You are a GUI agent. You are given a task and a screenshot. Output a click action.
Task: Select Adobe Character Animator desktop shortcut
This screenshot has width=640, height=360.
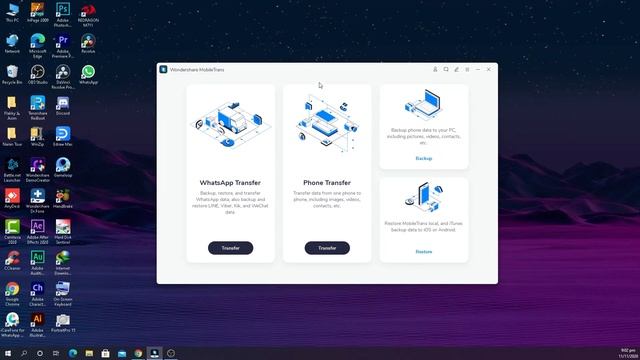click(38, 294)
